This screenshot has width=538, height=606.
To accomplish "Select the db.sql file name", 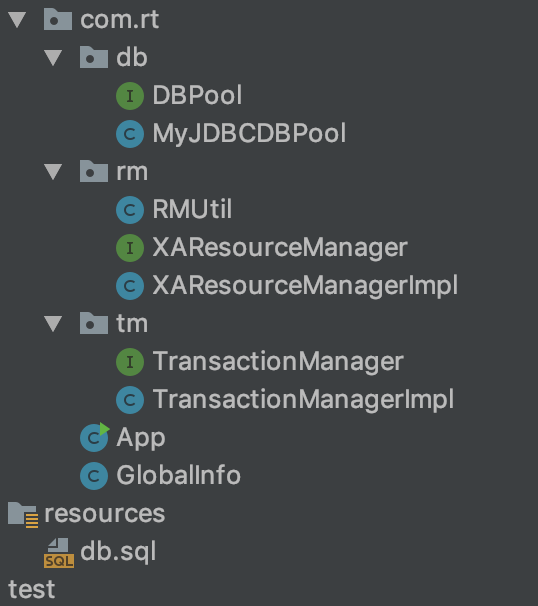I will coord(118,552).
